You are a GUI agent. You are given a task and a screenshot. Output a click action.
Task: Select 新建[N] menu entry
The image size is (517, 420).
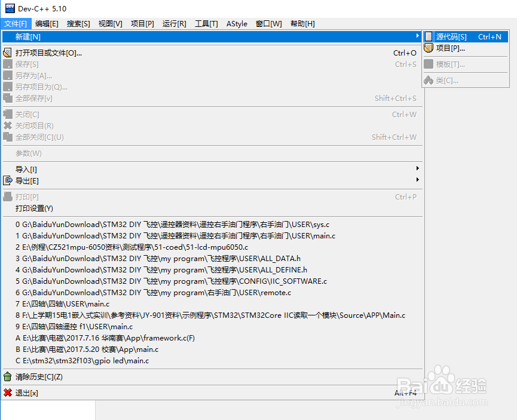(212, 36)
